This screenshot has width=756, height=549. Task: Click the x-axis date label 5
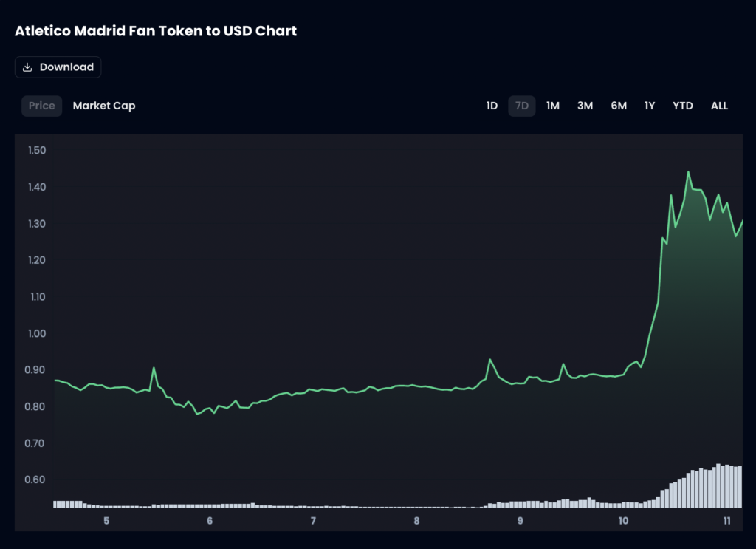coord(106,521)
